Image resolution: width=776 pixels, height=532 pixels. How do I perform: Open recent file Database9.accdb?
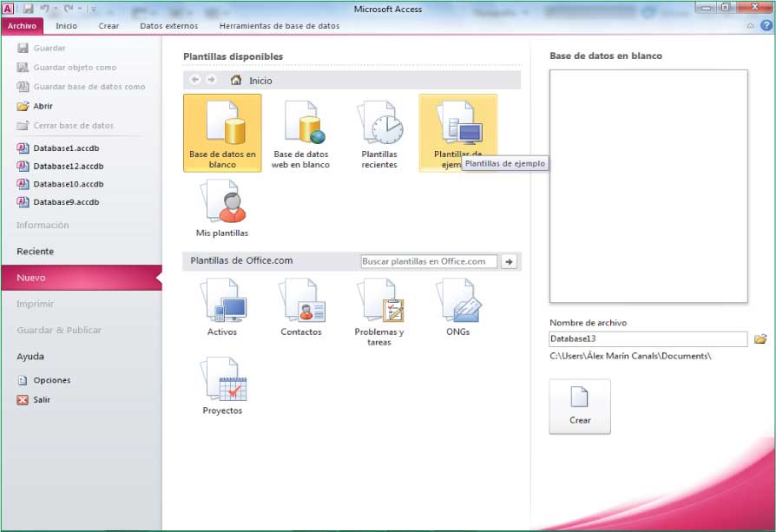58,201
